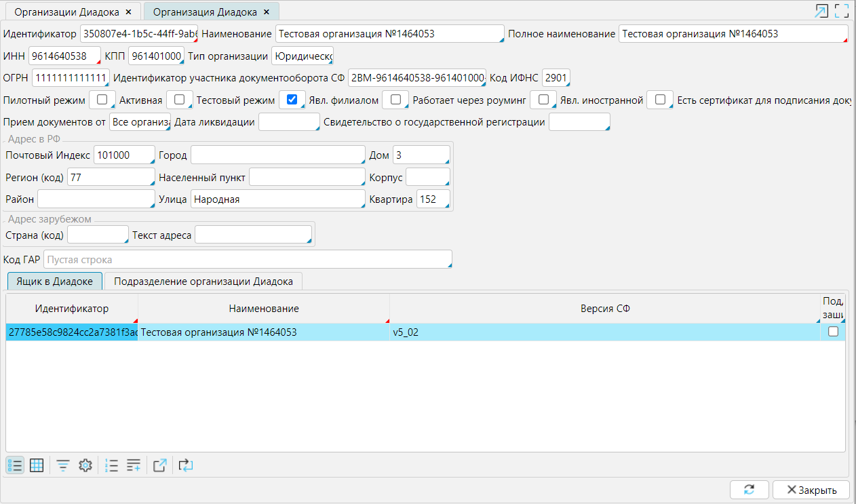The height and width of the screenshot is (504, 856).
Task: Click the arrow-in-box icon at top right
Action: (x=821, y=11)
